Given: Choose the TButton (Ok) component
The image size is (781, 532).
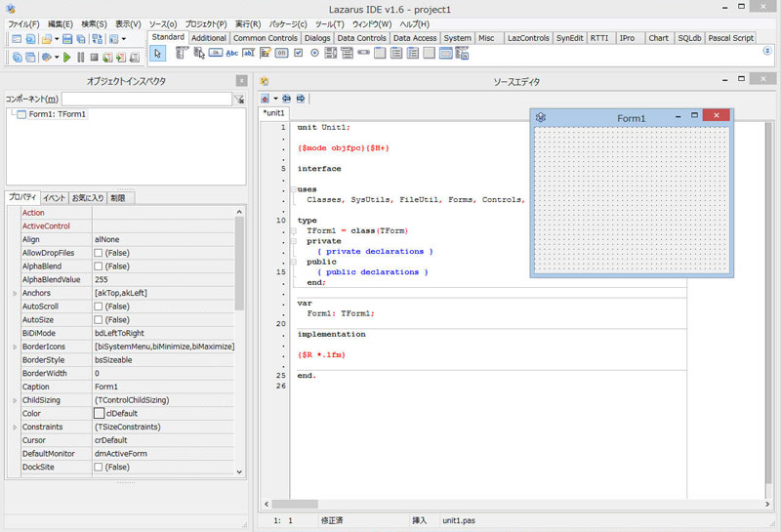Looking at the screenshot, I should click(216, 53).
